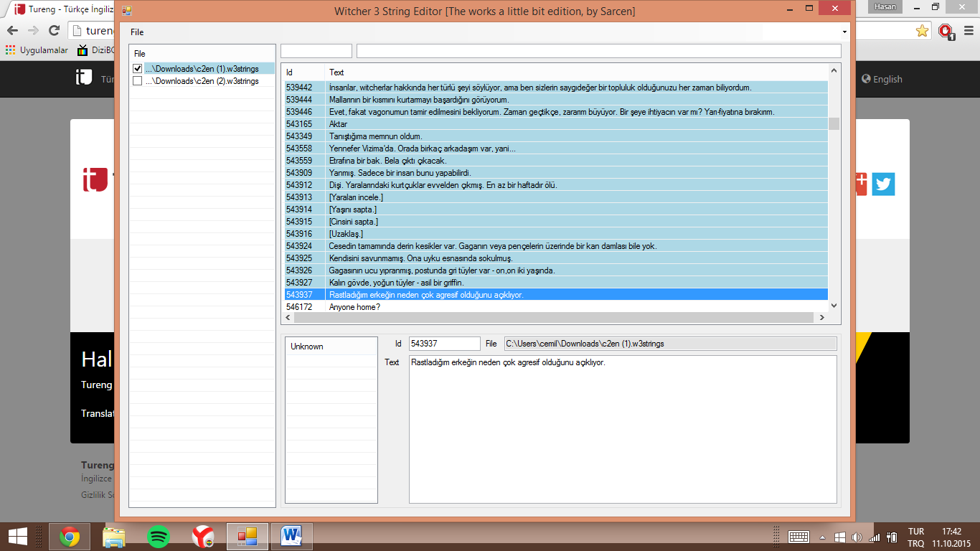The image size is (980, 551).
Task: Select string row 539444
Action: point(555,100)
